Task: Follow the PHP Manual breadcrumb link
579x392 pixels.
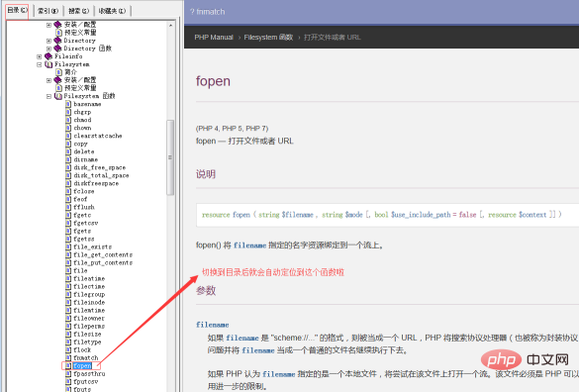Action: point(214,38)
